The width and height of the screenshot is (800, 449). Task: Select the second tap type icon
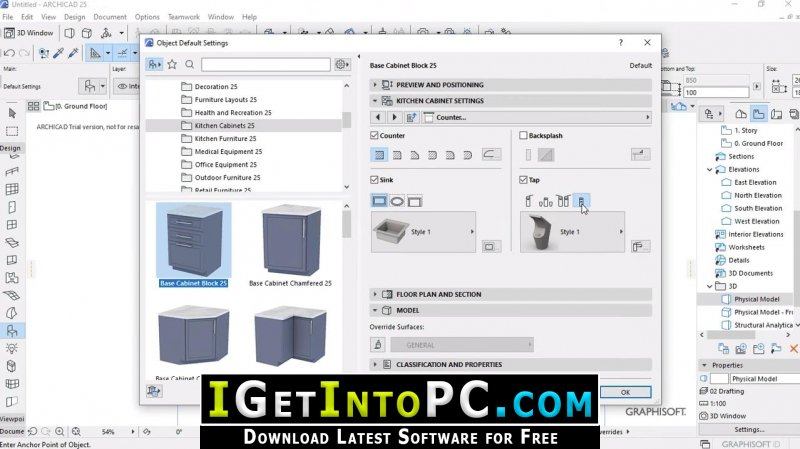[545, 201]
